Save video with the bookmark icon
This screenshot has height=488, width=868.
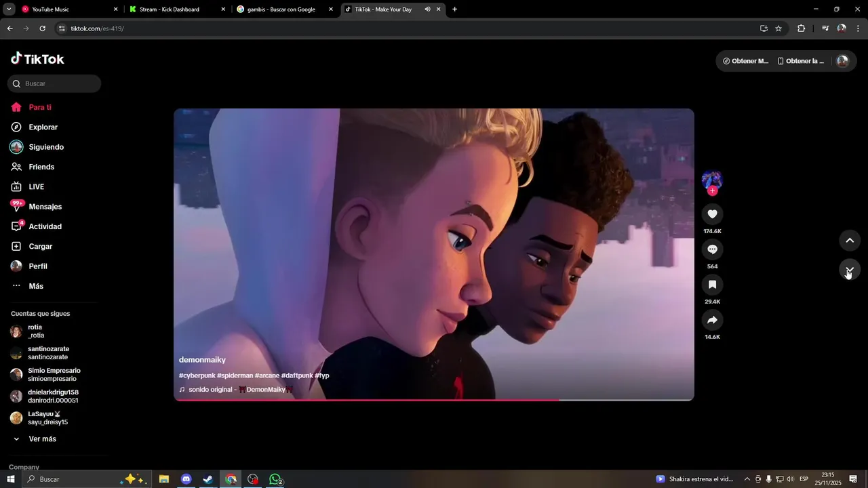[x=712, y=285]
